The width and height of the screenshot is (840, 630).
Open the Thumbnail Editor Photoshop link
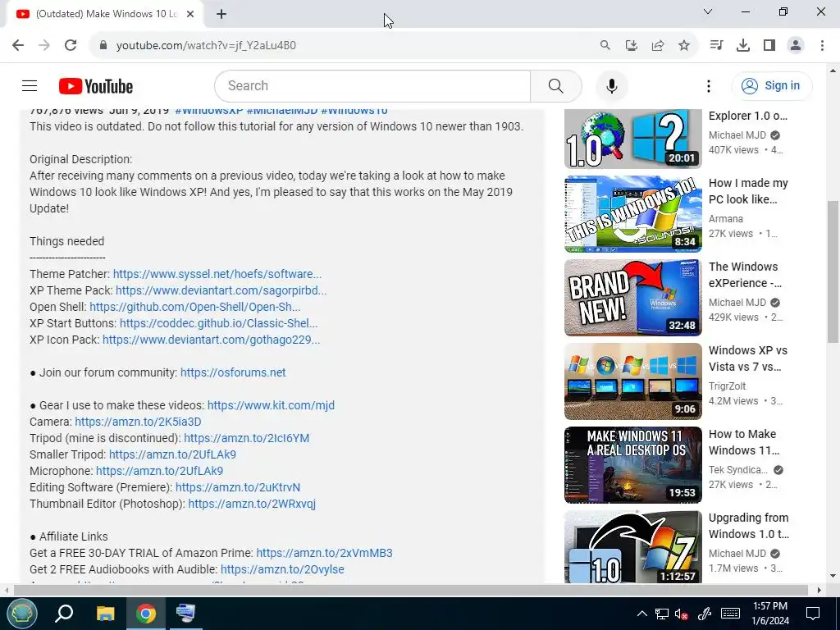pyautogui.click(x=252, y=504)
